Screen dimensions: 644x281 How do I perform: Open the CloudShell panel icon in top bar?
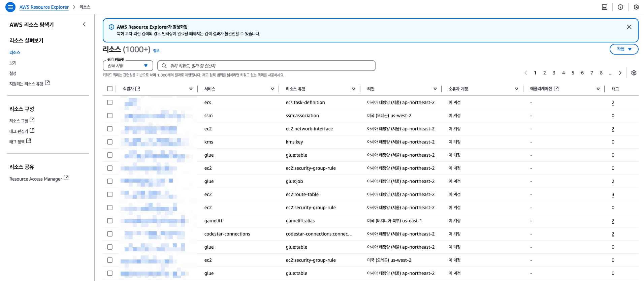click(605, 7)
